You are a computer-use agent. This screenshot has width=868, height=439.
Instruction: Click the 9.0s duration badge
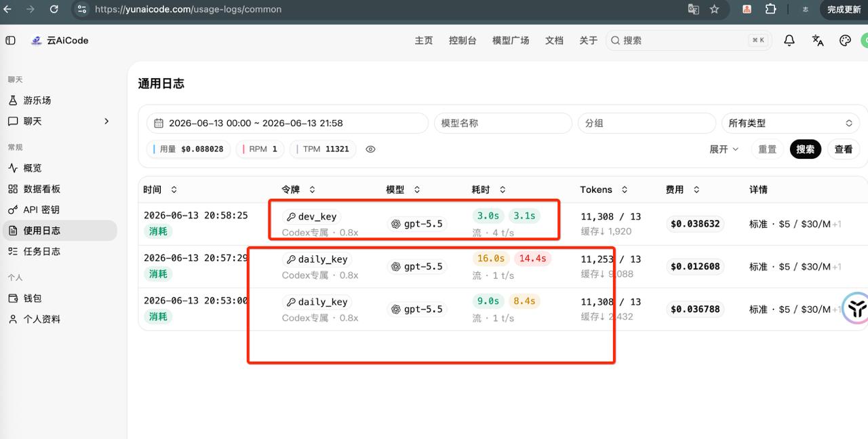pyautogui.click(x=488, y=301)
